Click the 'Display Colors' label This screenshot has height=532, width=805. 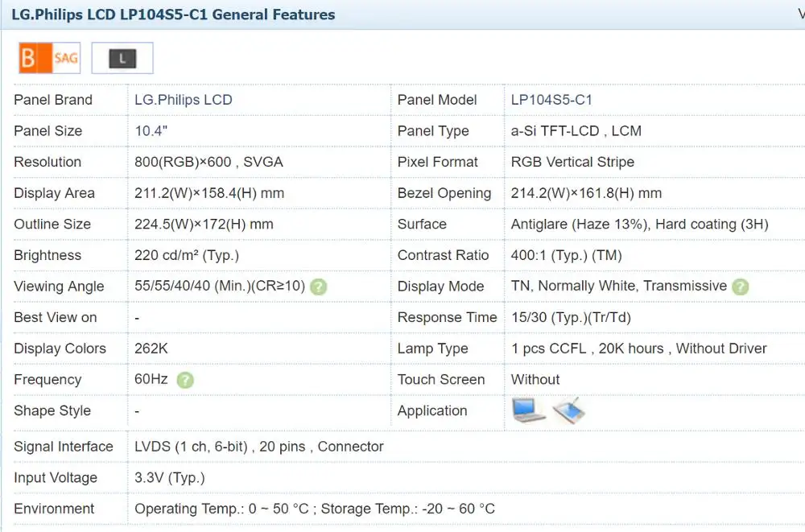point(60,348)
